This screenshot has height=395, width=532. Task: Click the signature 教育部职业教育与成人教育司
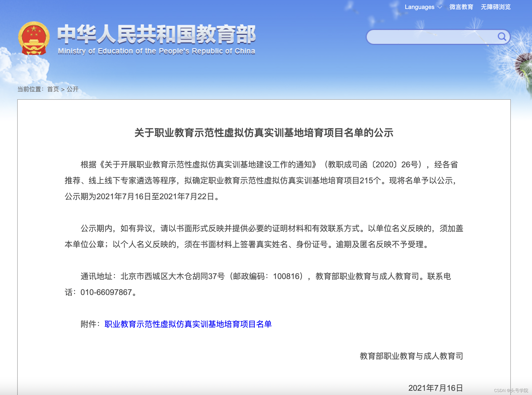(411, 356)
